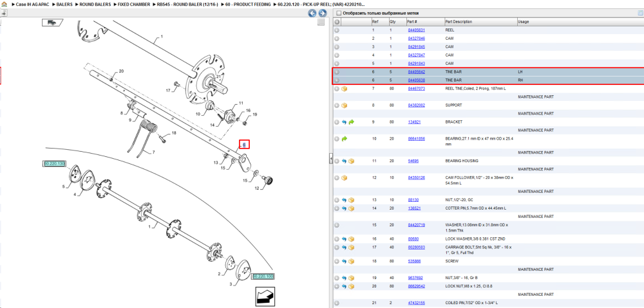Open 60 - PRODUCT FEEDING breadcrumb
Image resolution: width=644 pixels, height=308 pixels.
[248, 4]
